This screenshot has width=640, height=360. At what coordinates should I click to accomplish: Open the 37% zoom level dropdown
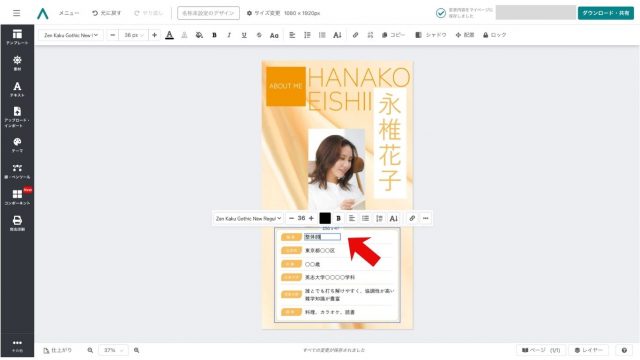tap(113, 350)
